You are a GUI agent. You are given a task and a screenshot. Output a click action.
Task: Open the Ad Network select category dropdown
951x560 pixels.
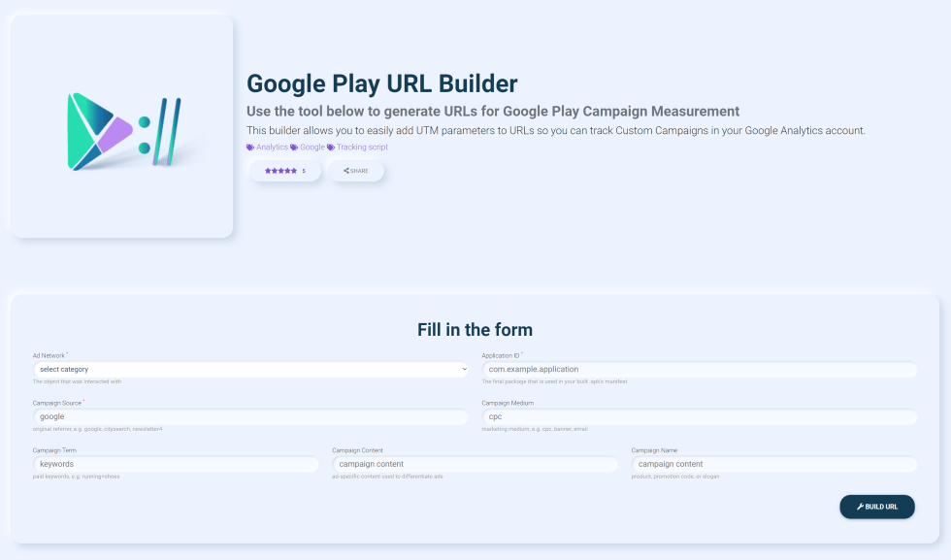click(250, 370)
